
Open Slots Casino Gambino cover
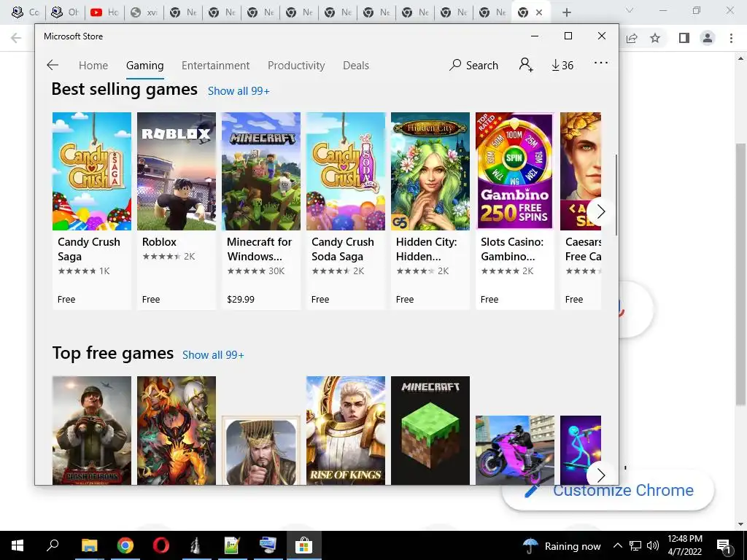[x=515, y=171]
